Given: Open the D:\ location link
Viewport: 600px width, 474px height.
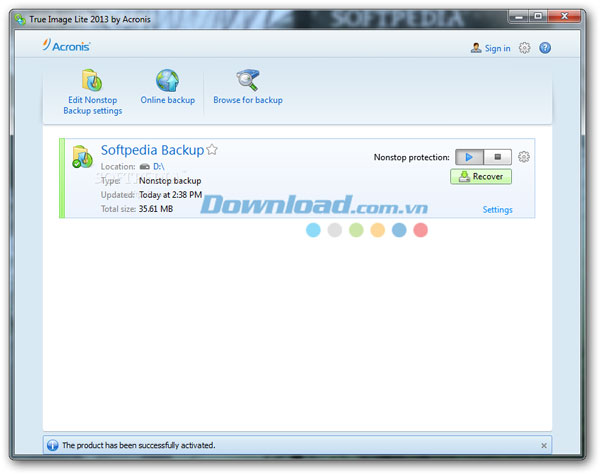Looking at the screenshot, I should click(x=158, y=166).
